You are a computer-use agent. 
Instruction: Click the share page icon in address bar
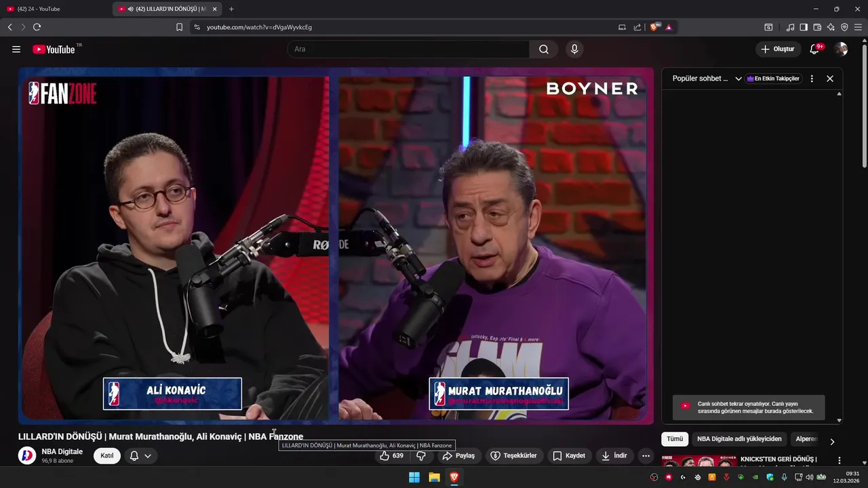[x=637, y=27]
